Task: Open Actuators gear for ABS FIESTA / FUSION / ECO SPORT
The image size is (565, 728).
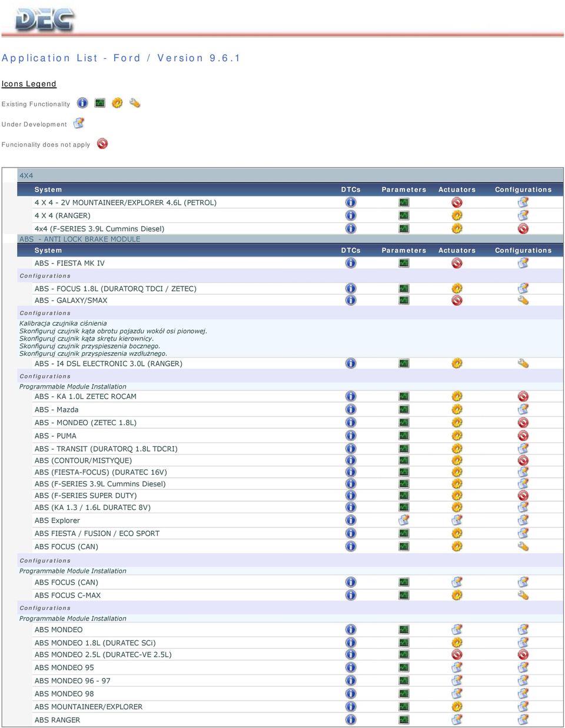Action: point(457,533)
